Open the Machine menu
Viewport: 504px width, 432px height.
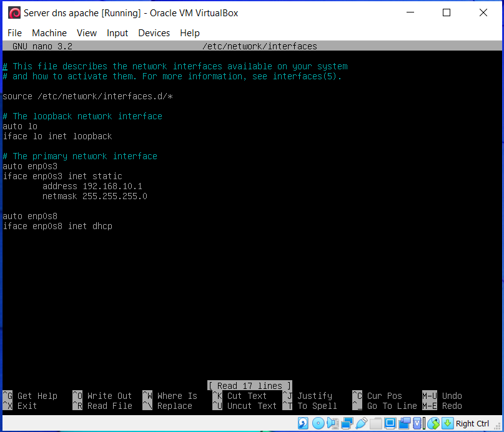(x=49, y=32)
